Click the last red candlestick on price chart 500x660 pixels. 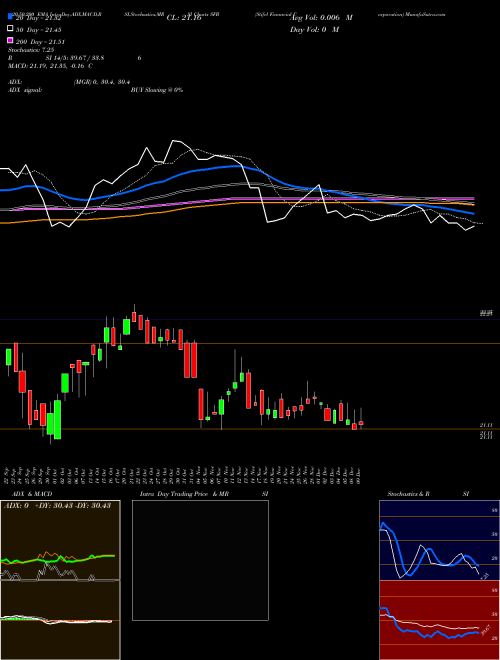pyautogui.click(x=361, y=423)
